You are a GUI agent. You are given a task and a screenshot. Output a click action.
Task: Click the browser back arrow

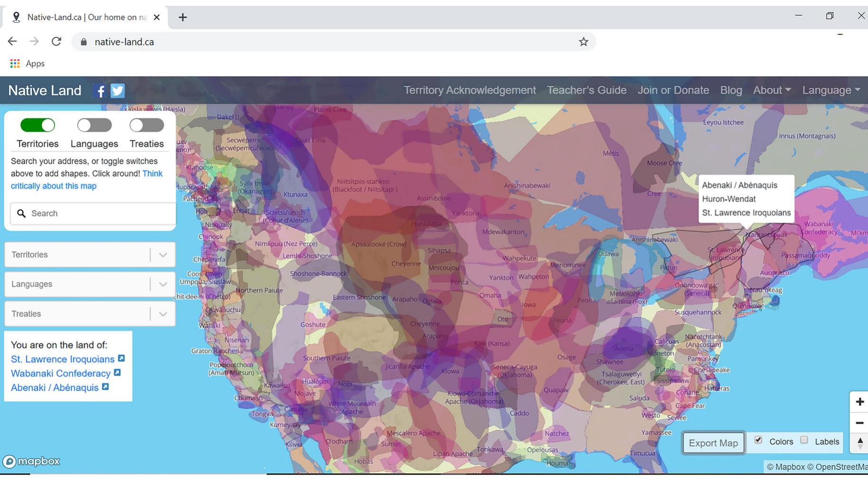[12, 41]
